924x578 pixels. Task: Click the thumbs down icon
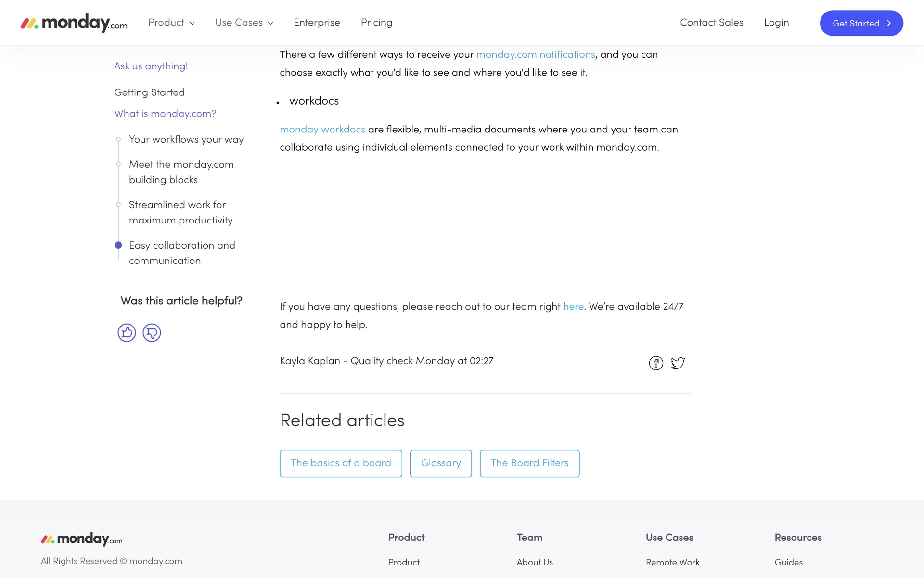(x=152, y=333)
